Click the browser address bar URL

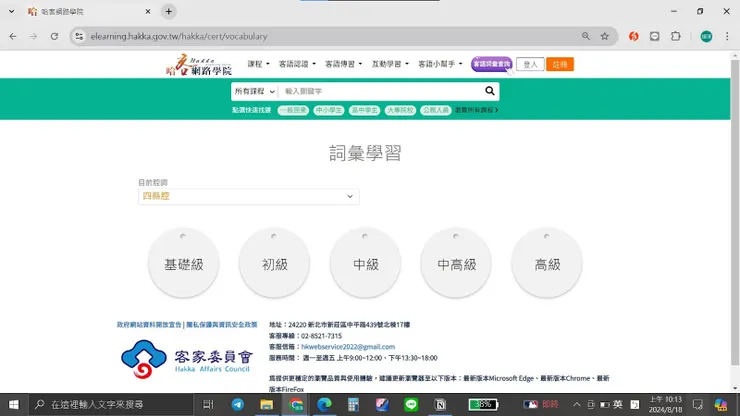click(x=179, y=36)
